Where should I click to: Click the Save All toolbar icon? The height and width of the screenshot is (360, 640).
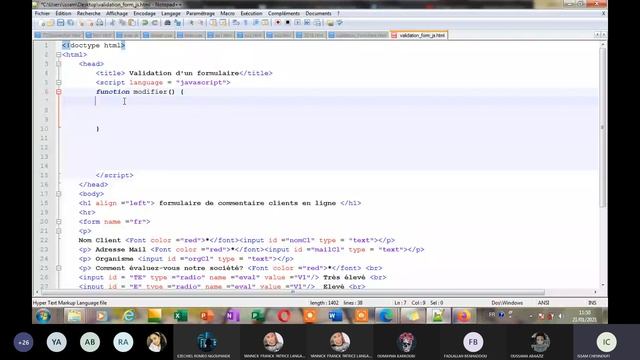click(70, 23)
